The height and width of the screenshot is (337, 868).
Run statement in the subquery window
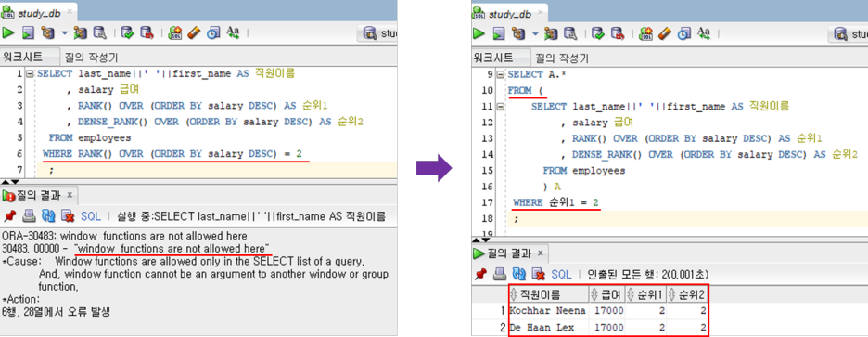(x=479, y=32)
